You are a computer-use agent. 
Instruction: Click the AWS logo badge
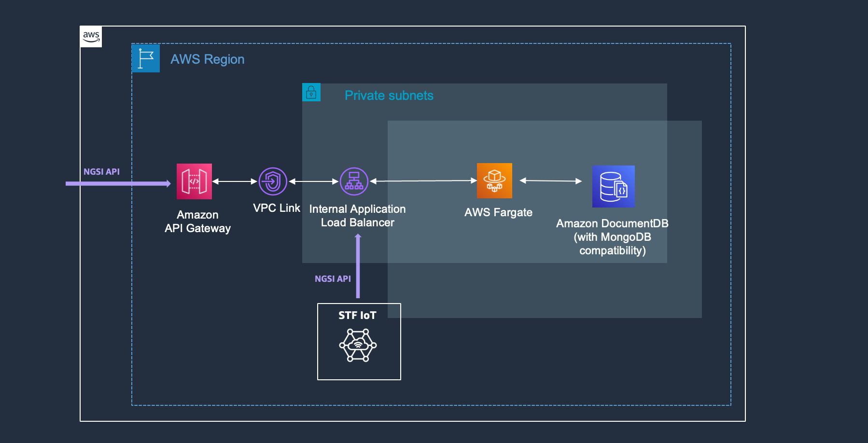point(91,37)
